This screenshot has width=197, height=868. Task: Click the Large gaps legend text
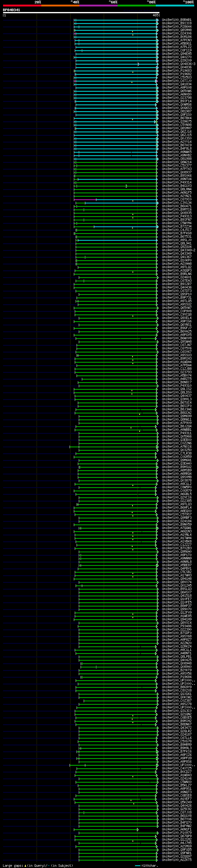tap(38, 866)
